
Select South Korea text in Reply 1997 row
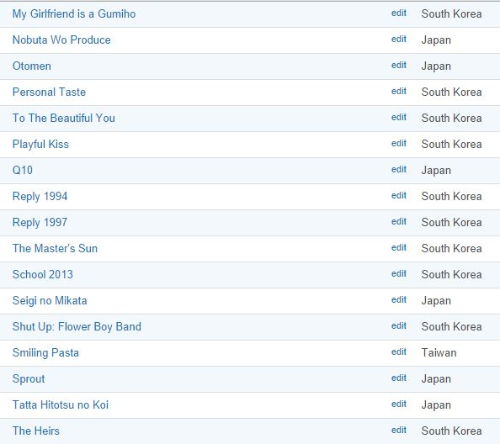point(451,222)
